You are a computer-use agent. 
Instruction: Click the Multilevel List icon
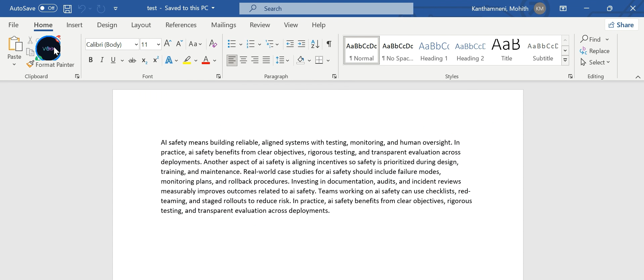coord(270,44)
